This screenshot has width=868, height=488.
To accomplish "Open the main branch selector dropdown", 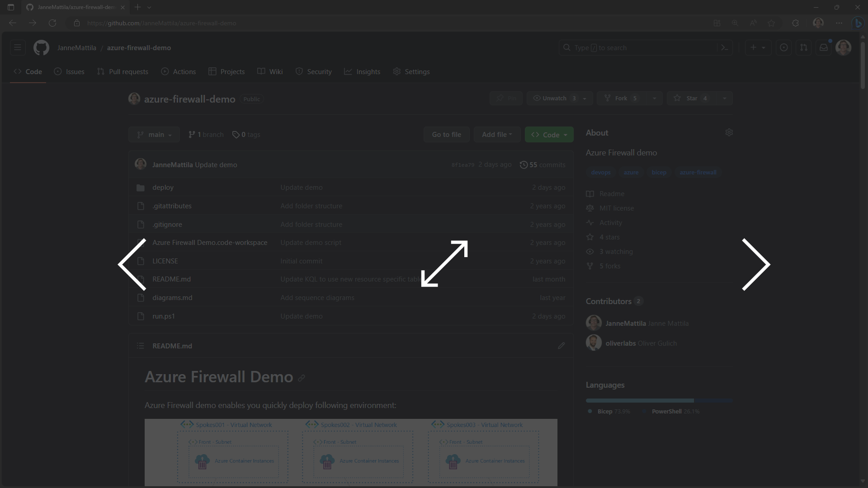I will click(154, 135).
